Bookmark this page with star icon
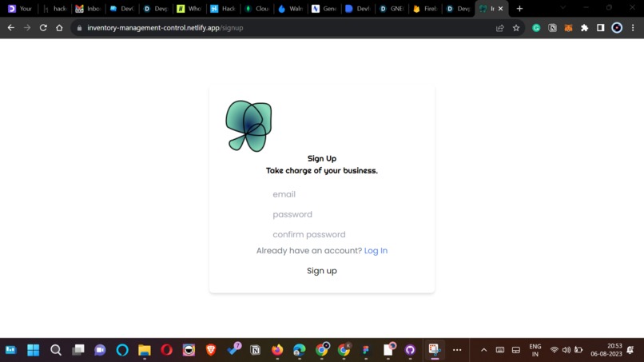 516,28
